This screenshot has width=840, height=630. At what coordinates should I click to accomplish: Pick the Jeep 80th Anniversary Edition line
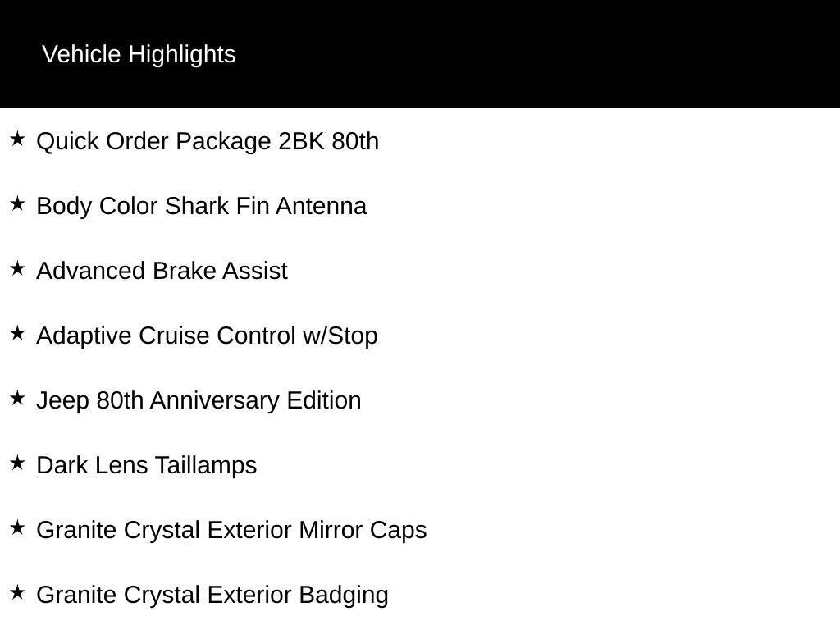[199, 400]
